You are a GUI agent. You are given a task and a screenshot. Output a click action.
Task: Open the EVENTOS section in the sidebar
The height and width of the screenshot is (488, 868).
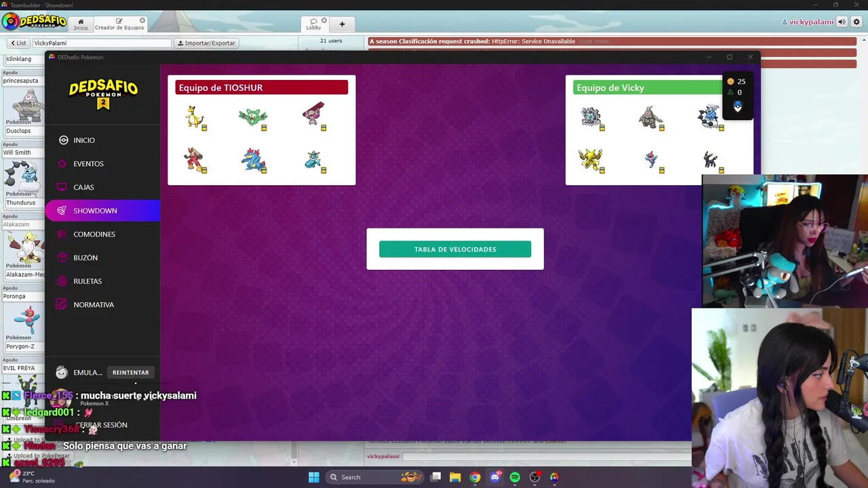click(102, 164)
